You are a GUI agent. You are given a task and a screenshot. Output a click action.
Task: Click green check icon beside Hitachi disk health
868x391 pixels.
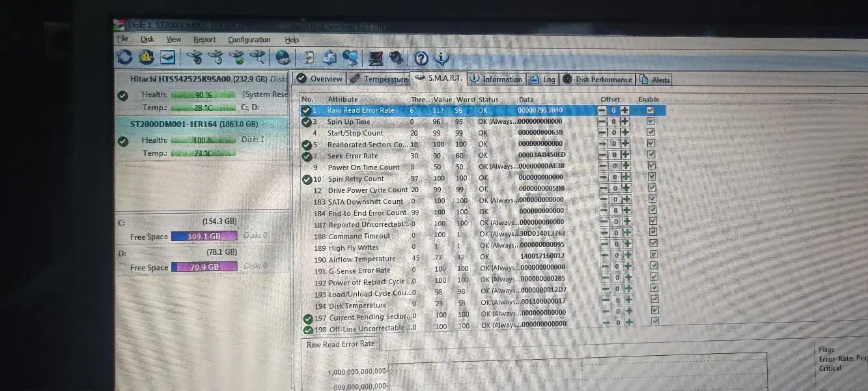click(122, 95)
